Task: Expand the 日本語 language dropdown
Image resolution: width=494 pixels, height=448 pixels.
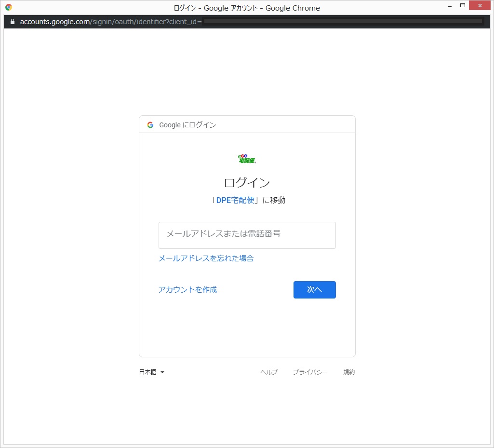Action: (x=152, y=372)
